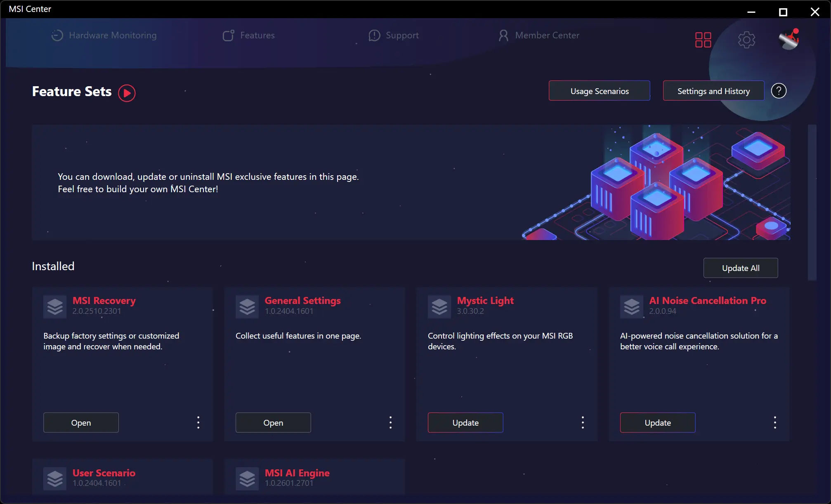Switch to the Features tab

248,35
